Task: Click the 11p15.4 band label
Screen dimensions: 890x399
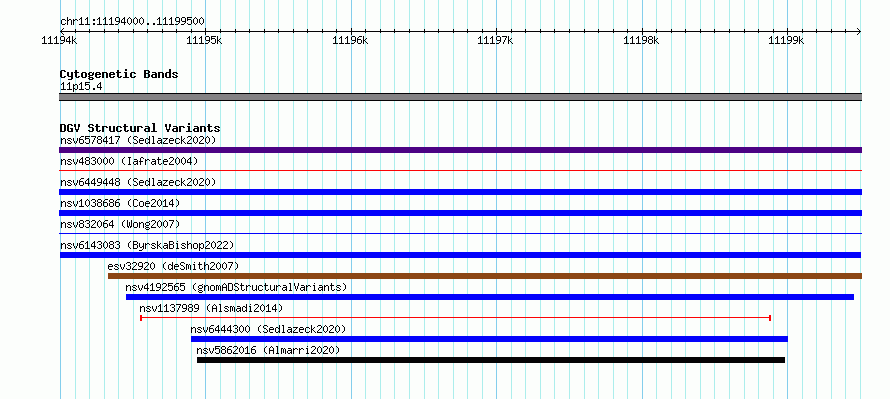Action: pyautogui.click(x=81, y=87)
